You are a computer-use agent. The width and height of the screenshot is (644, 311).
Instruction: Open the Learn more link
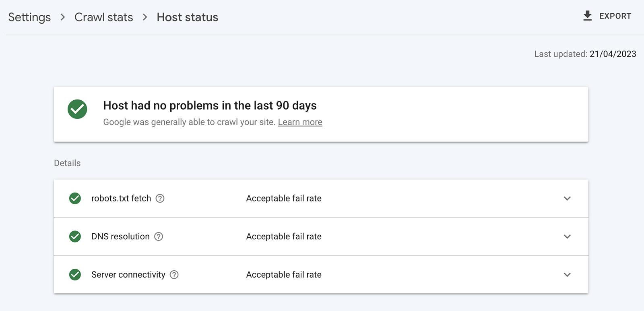[x=300, y=122]
